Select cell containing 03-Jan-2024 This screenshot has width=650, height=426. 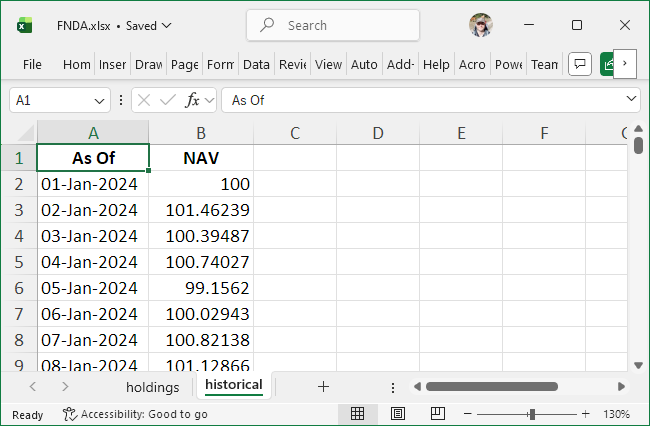click(93, 236)
